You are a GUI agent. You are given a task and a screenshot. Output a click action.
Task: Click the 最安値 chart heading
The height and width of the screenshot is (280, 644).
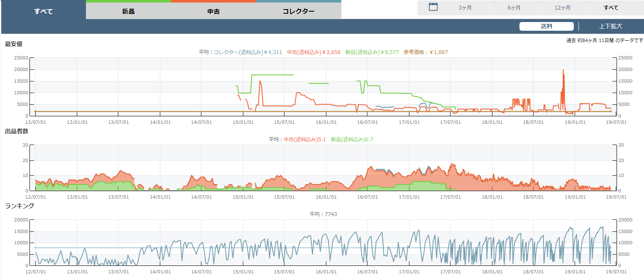pyautogui.click(x=14, y=44)
